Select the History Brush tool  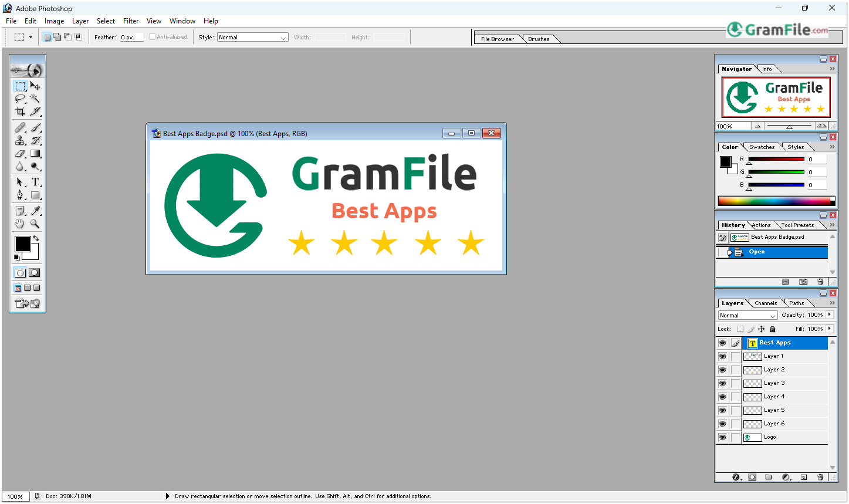pyautogui.click(x=35, y=140)
